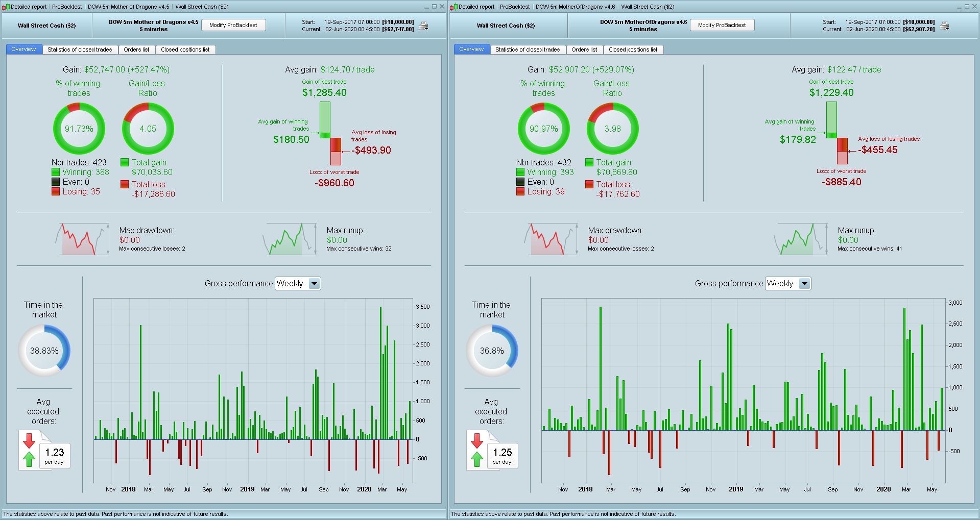Click the print icon in left report header
The image size is (980, 520).
(x=423, y=26)
